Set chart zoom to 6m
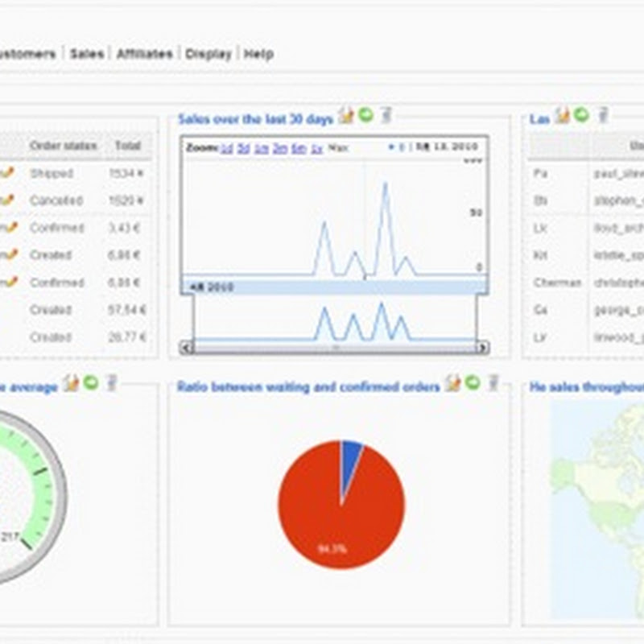644x644 pixels. pos(299,148)
